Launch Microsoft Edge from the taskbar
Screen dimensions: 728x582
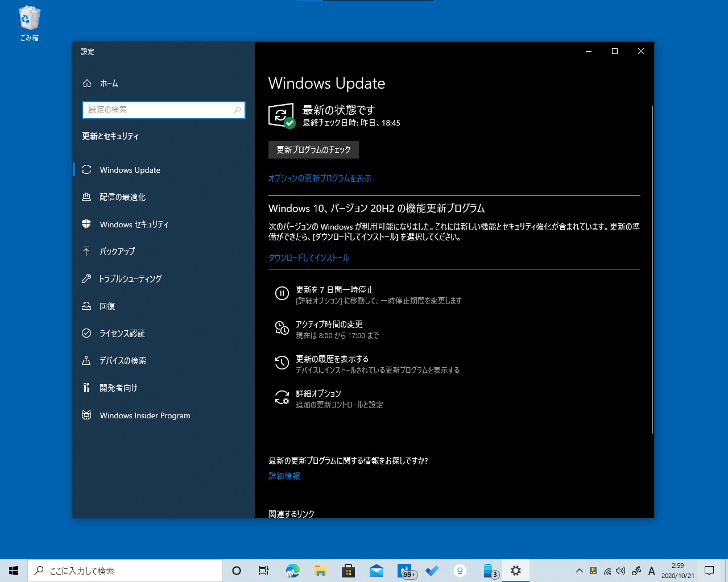[x=292, y=570]
